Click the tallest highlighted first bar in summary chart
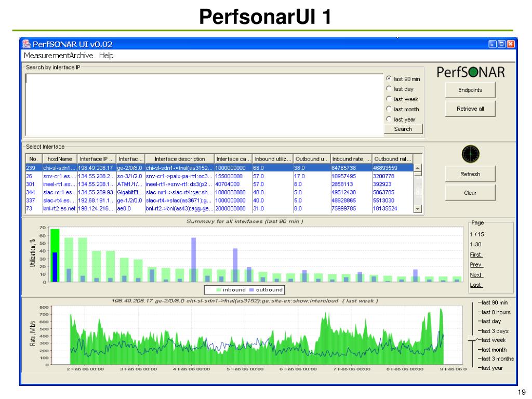532x399 pixels. [x=55, y=255]
